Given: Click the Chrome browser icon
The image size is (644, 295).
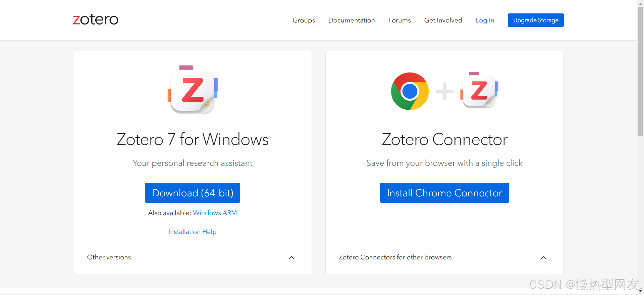Looking at the screenshot, I should [x=410, y=91].
